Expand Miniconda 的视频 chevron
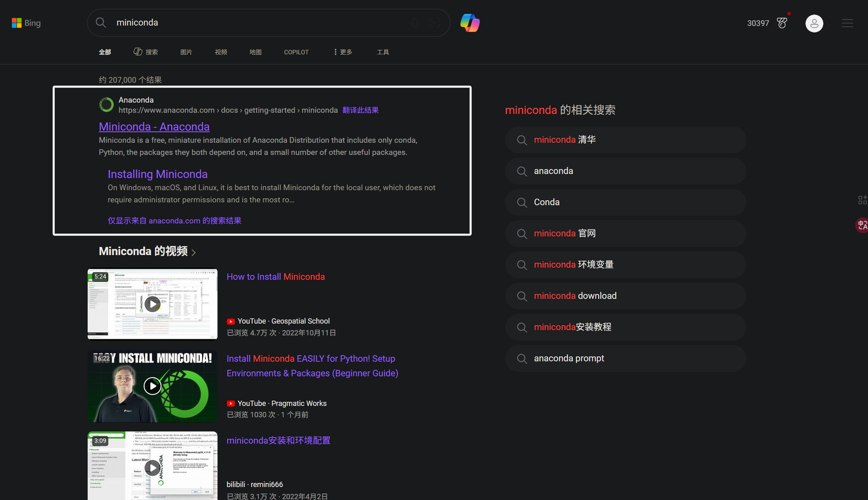Image resolution: width=868 pixels, height=500 pixels. 194,253
